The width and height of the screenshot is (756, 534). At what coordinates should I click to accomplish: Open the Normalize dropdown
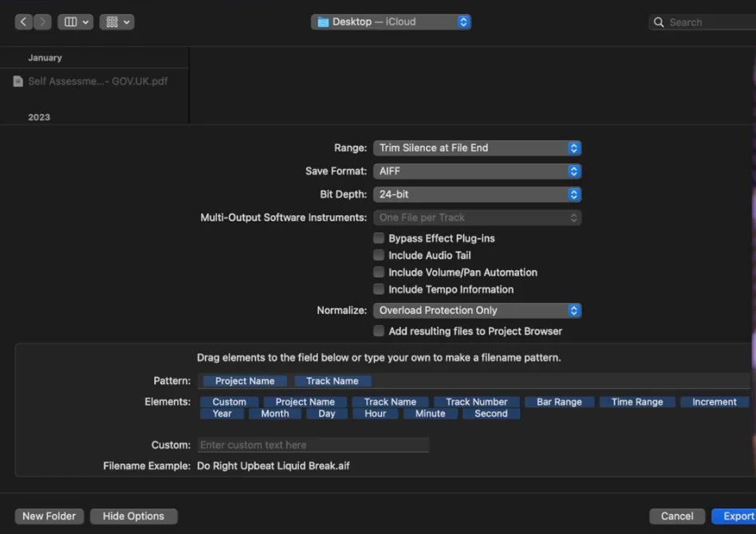[x=477, y=310]
